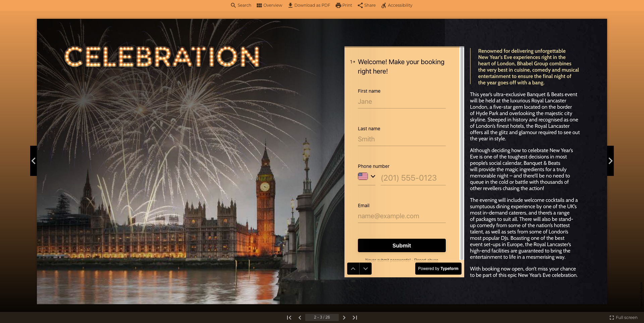Jump to the last page of the flipbook
The image size is (644, 323).
(x=355, y=317)
